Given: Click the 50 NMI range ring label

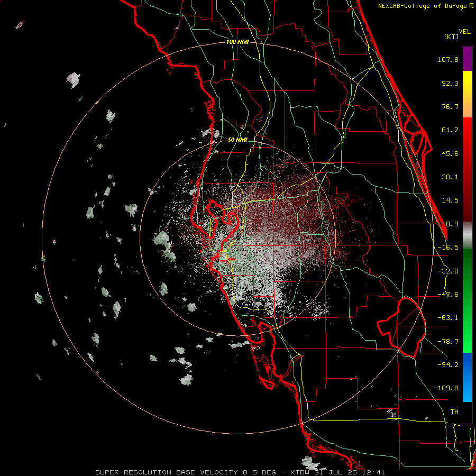Looking at the screenshot, I should [237, 140].
